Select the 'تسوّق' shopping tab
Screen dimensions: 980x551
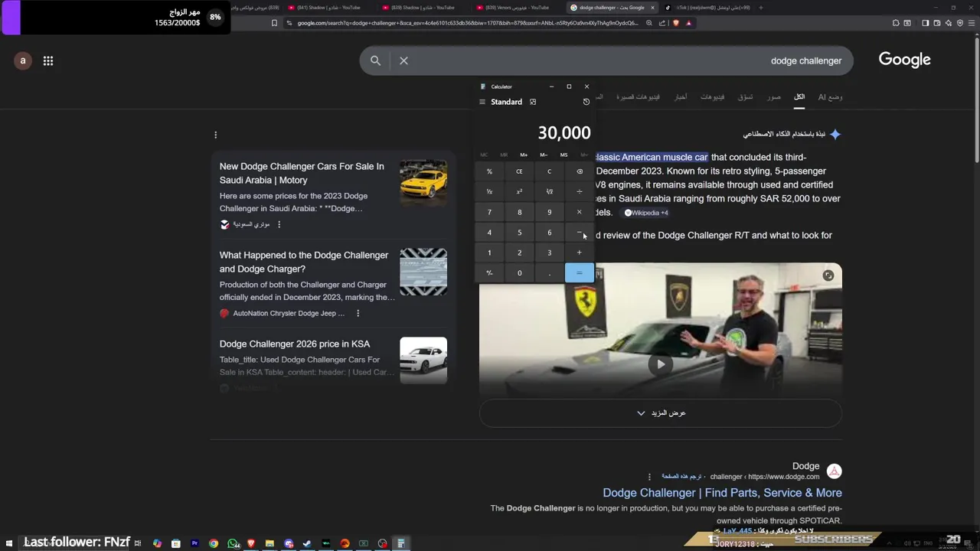745,96
